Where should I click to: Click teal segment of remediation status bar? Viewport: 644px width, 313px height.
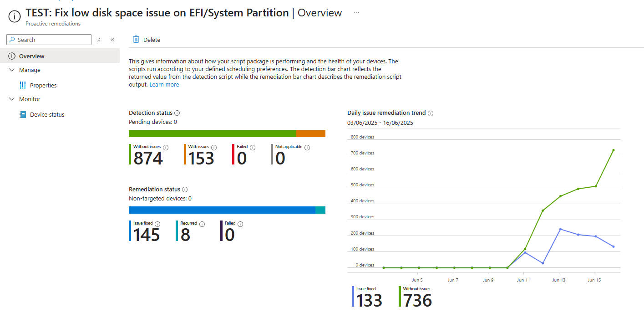pyautogui.click(x=320, y=210)
